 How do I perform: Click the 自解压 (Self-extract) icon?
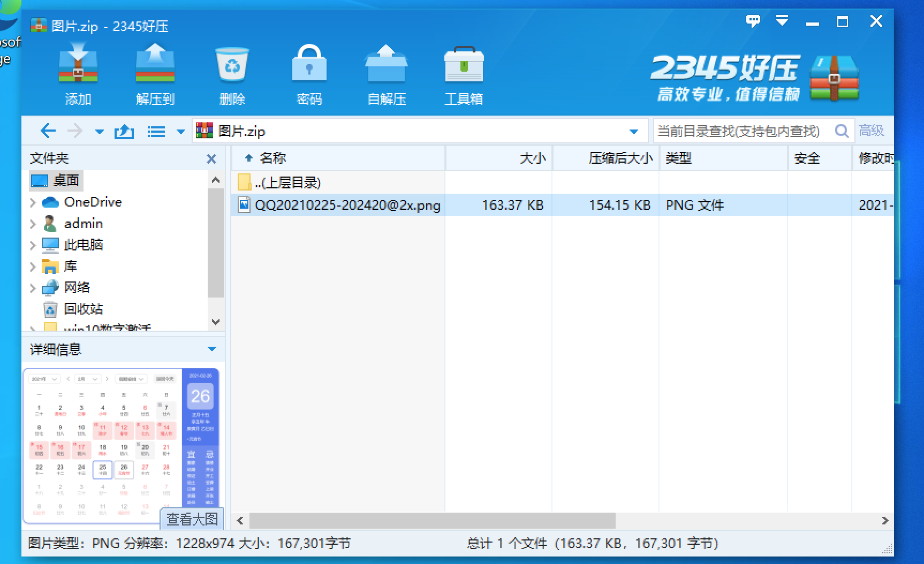tap(387, 75)
